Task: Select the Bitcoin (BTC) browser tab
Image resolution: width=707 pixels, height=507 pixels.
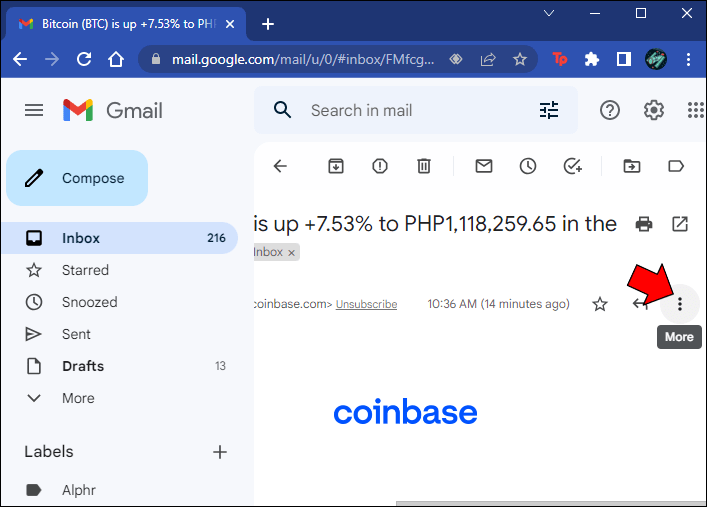Action: coord(126,24)
